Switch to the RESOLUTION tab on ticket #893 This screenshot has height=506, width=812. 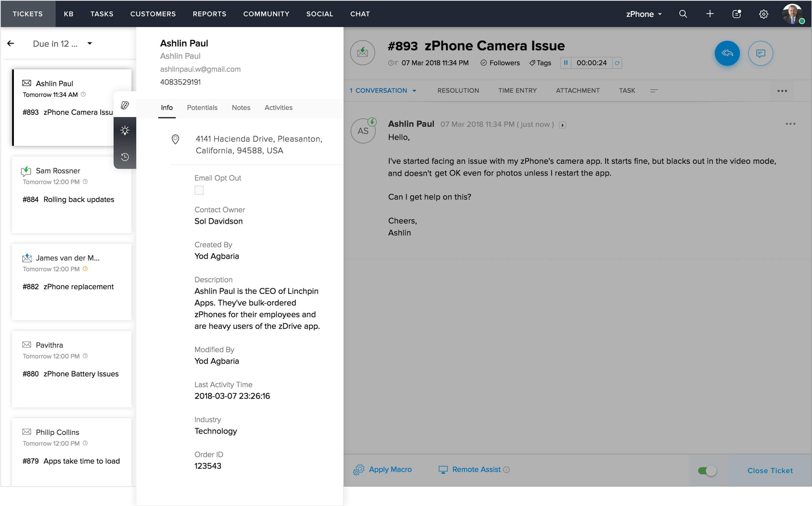click(x=458, y=90)
